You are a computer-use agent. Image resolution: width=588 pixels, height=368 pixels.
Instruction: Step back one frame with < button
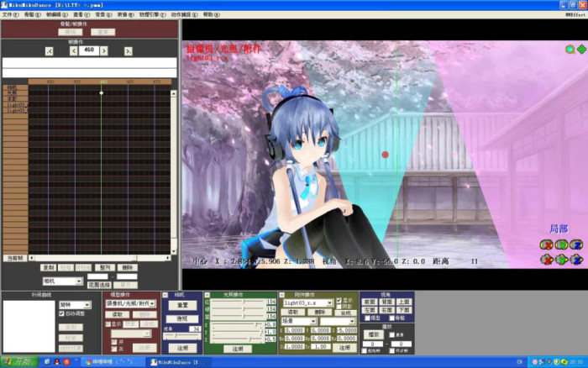[74, 50]
